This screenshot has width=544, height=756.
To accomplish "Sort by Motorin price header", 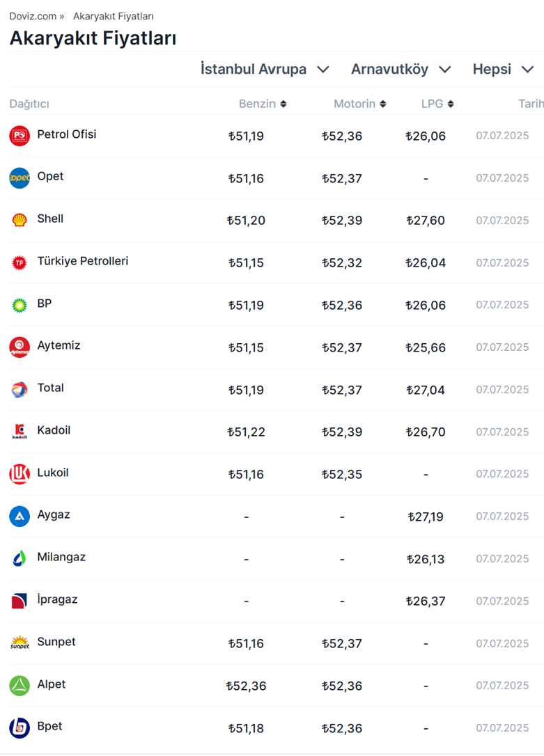I will [359, 104].
